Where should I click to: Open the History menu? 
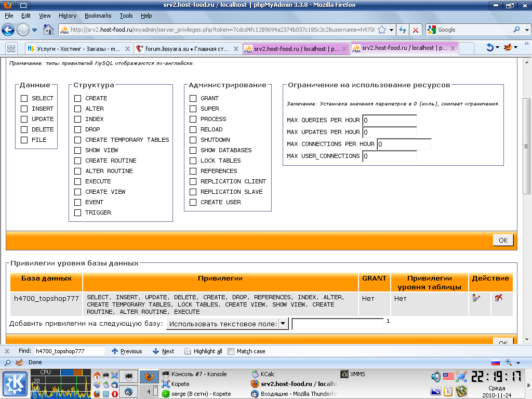click(x=67, y=16)
